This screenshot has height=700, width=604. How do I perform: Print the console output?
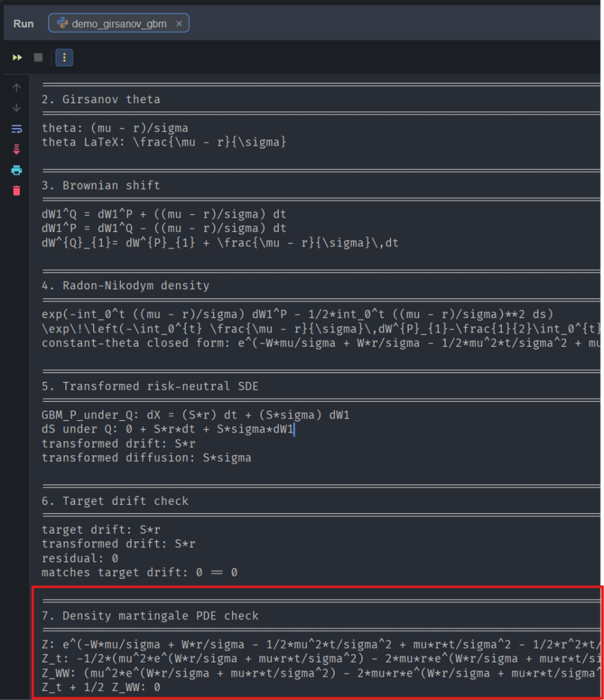[x=16, y=170]
